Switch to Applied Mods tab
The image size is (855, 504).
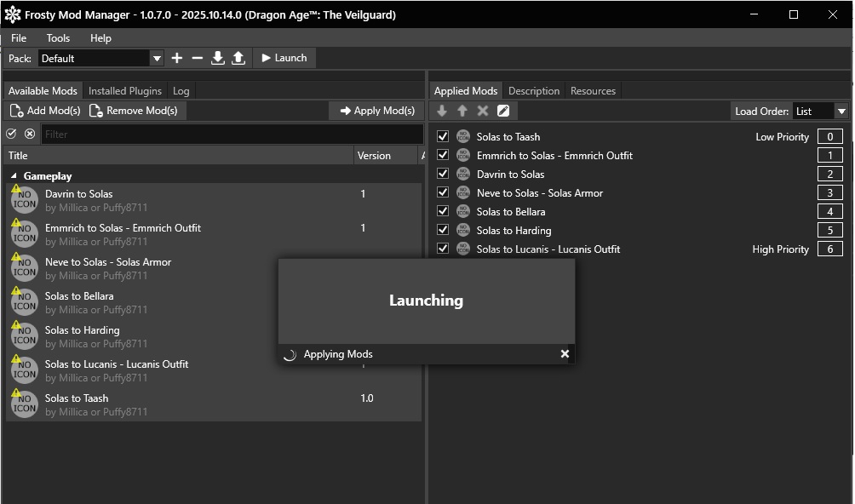pos(466,91)
